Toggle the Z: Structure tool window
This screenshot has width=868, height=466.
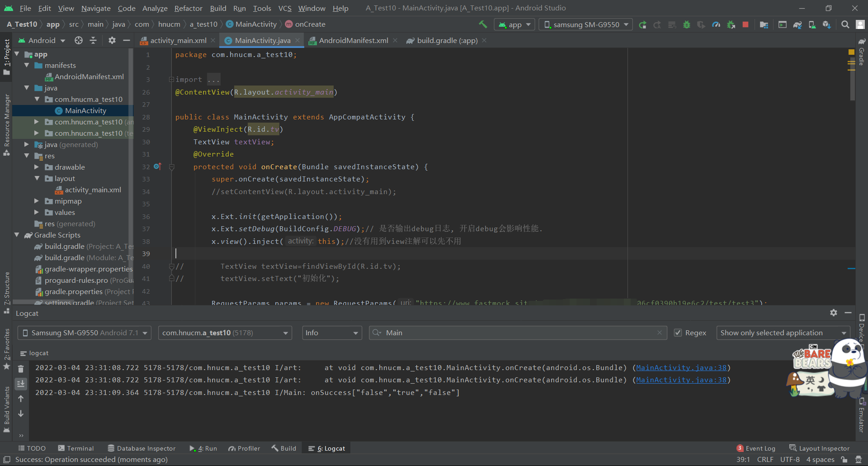6,293
